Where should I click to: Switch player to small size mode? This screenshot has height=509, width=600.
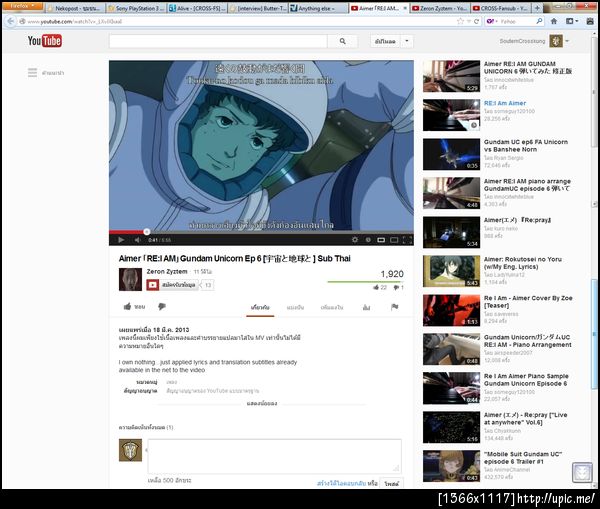click(x=381, y=240)
